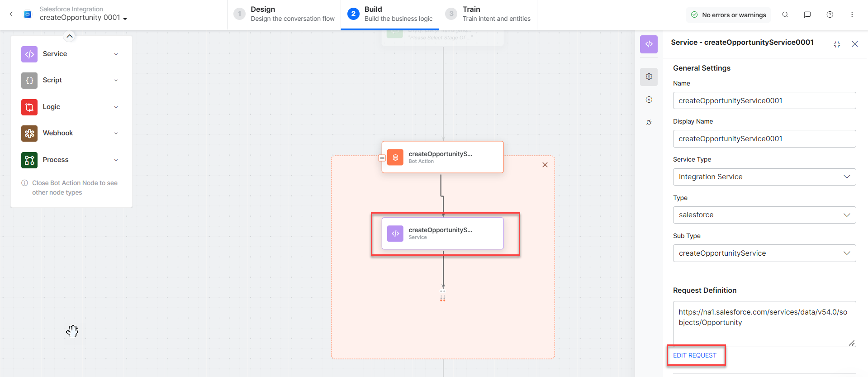Open the help question mark icon
This screenshot has height=377, width=868.
point(830,14)
